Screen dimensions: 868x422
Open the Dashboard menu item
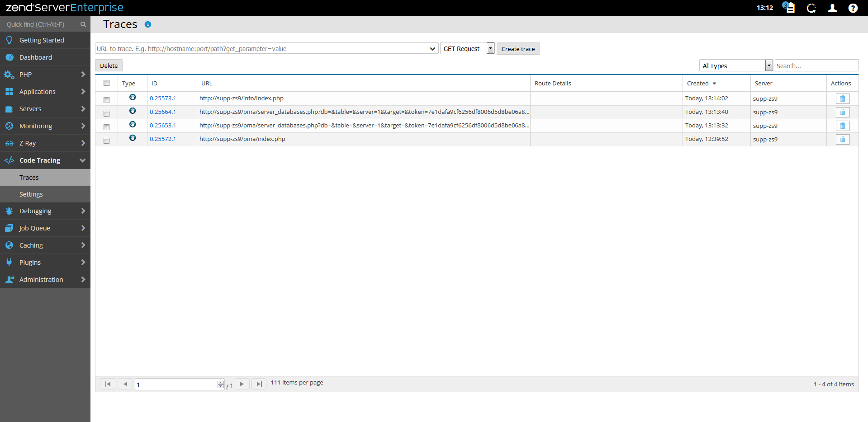tap(36, 57)
